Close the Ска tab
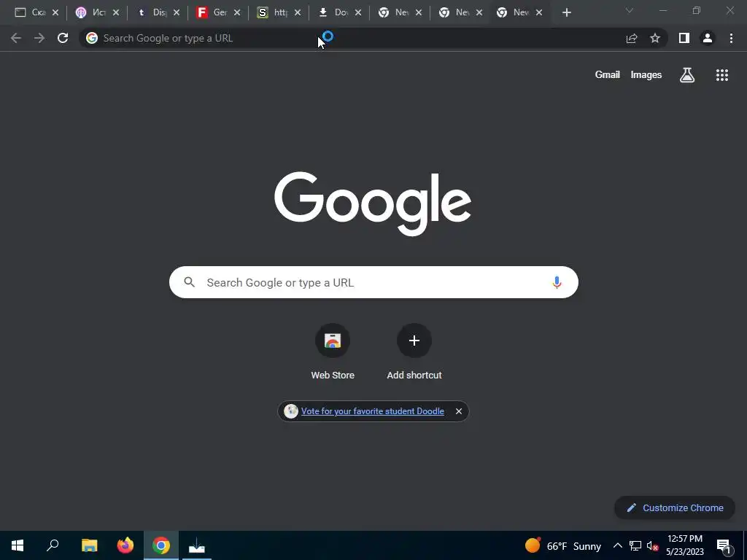Viewport: 747px width, 560px height. click(x=55, y=13)
